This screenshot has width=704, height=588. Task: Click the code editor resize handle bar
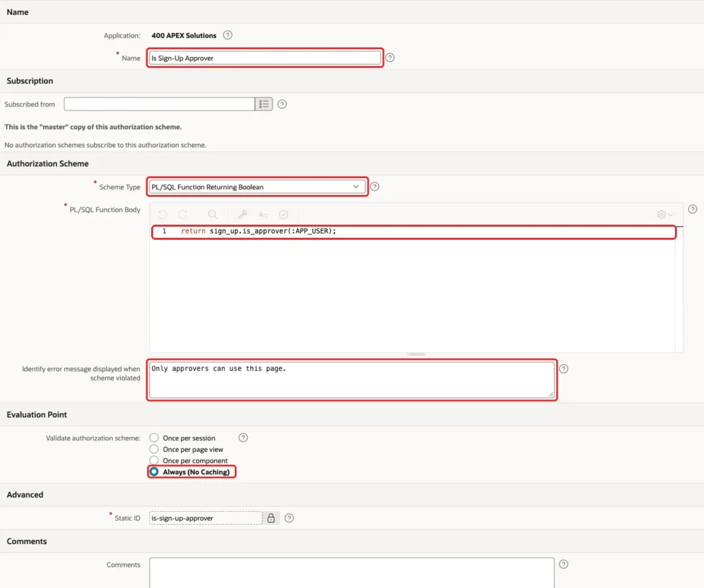[416, 354]
